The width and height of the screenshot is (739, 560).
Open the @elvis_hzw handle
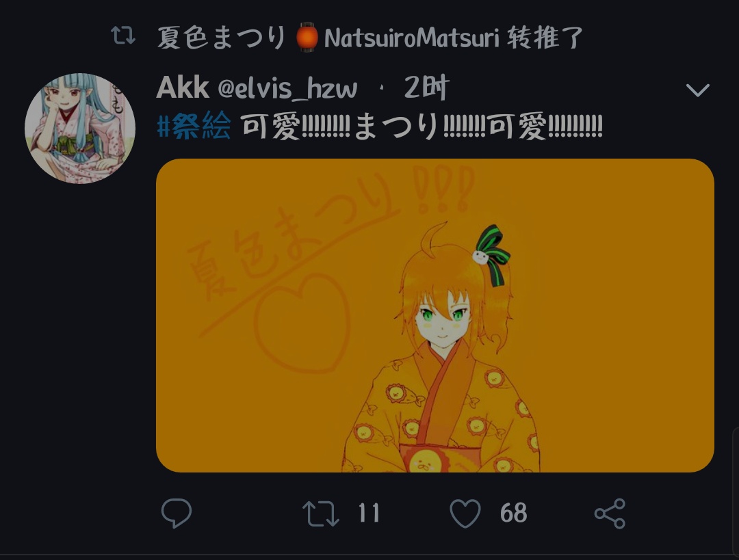(x=287, y=88)
